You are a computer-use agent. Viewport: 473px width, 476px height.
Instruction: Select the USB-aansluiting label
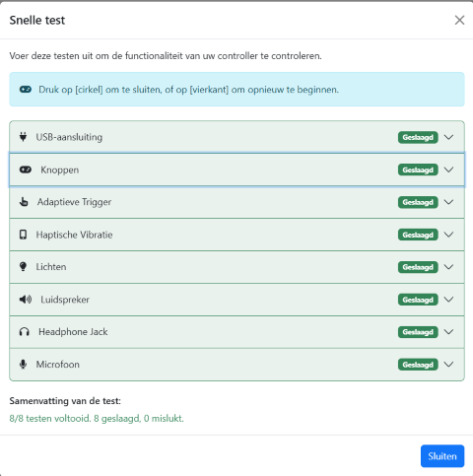pos(69,137)
